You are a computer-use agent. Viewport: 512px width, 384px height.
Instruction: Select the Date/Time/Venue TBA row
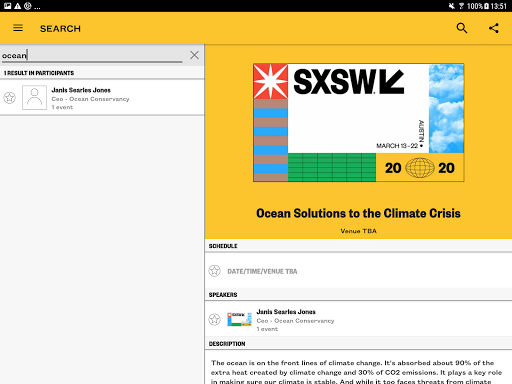(358, 271)
